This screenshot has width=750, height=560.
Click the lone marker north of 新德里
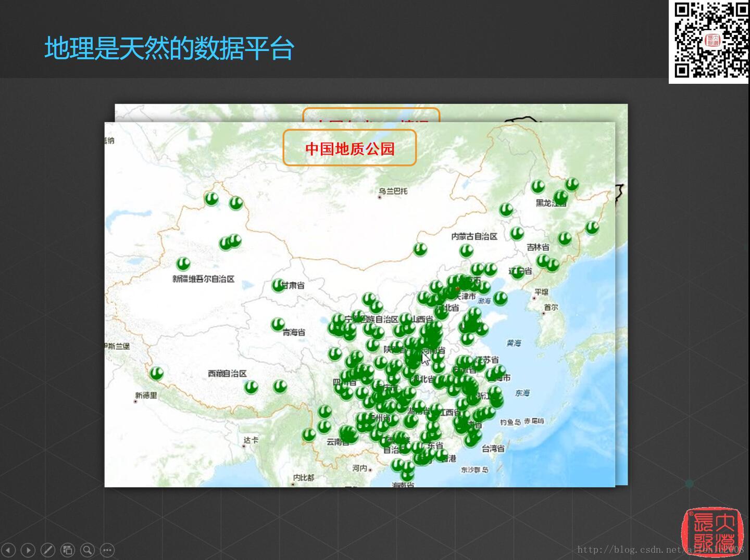point(156,373)
